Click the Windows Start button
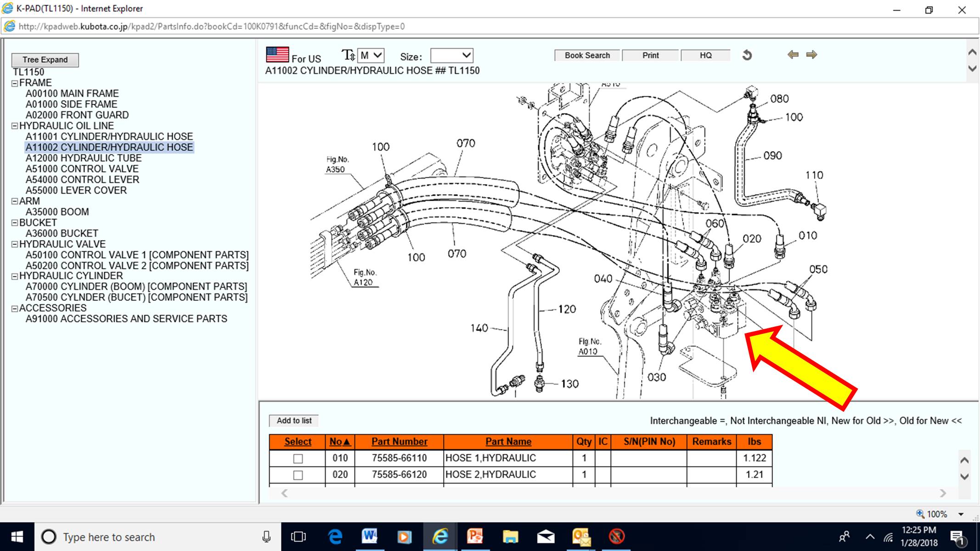 pos(17,537)
